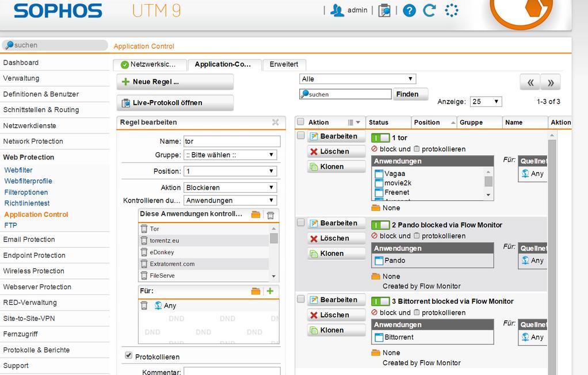Screen dimensions: 588x375
Task: Click the Name field containing tor
Action: coord(232,141)
